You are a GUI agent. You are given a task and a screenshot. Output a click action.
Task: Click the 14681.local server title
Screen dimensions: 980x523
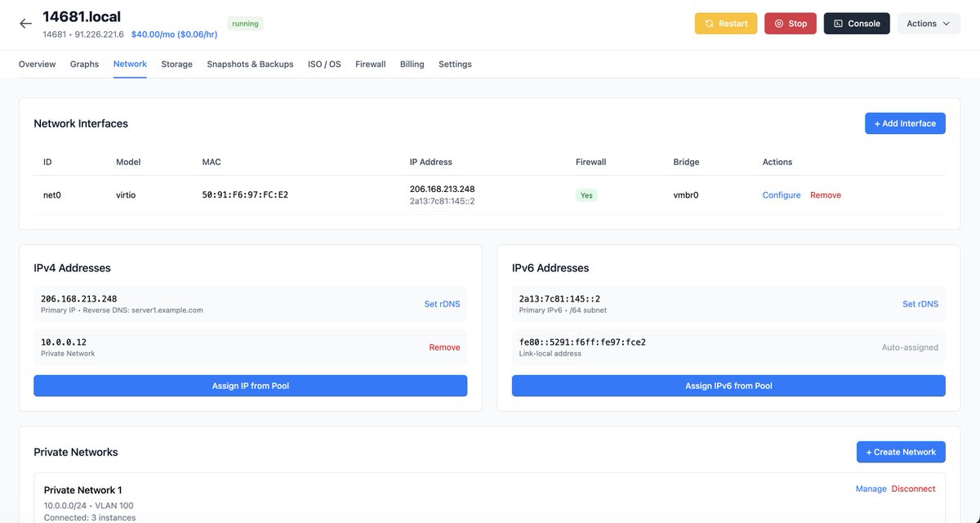(82, 16)
